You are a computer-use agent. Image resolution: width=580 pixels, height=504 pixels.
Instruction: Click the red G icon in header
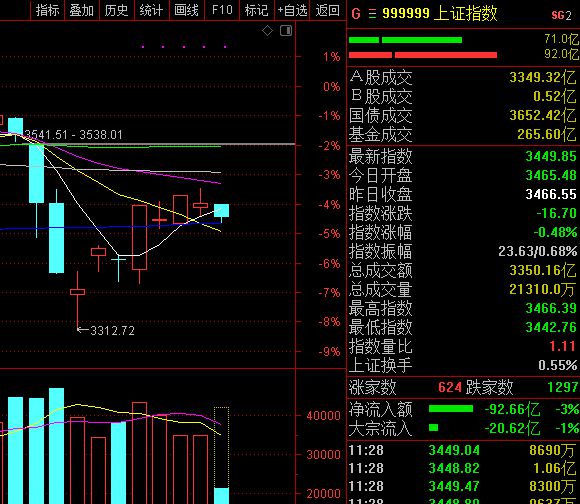[356, 14]
